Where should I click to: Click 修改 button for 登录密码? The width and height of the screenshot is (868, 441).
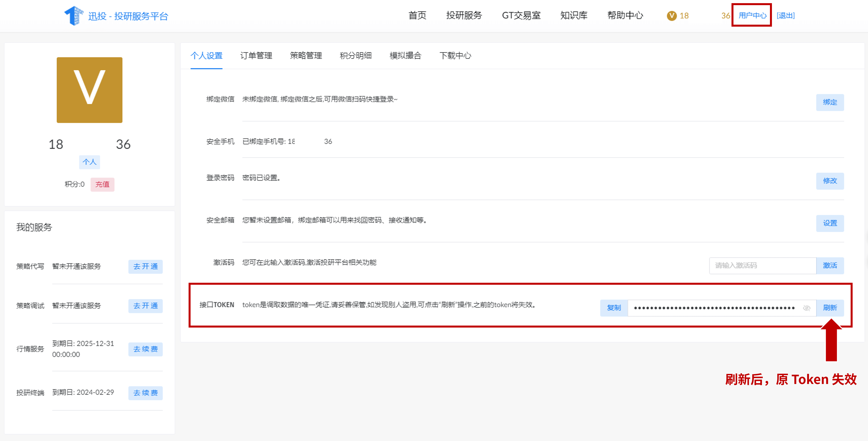(x=830, y=181)
